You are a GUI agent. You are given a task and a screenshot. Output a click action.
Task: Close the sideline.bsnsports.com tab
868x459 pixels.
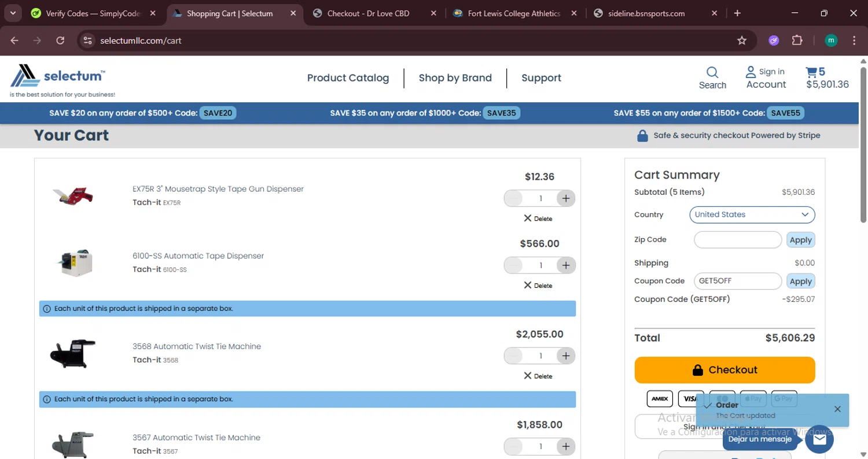point(715,13)
